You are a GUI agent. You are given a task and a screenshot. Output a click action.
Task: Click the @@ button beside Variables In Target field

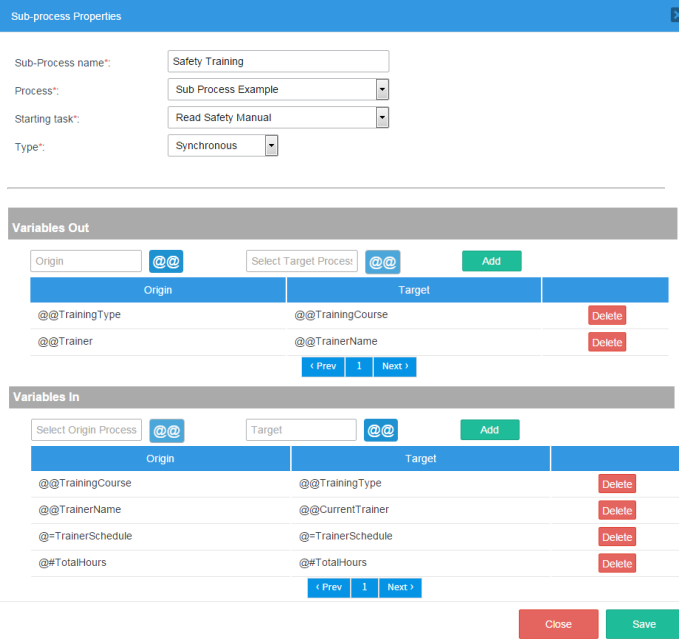381,430
